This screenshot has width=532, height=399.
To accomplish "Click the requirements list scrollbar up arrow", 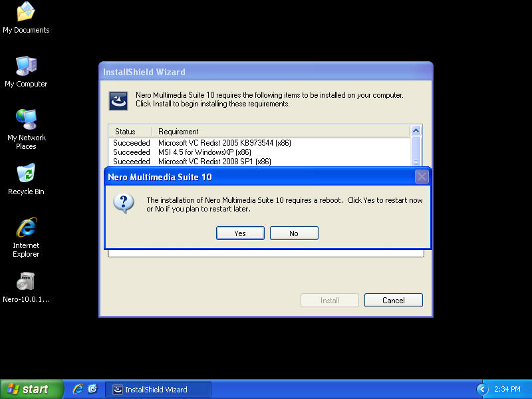I will click(416, 132).
